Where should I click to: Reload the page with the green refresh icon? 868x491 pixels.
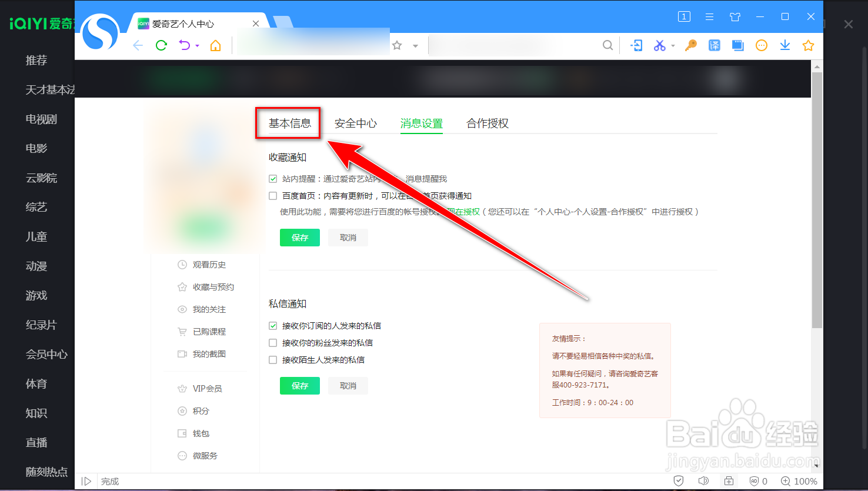point(161,45)
